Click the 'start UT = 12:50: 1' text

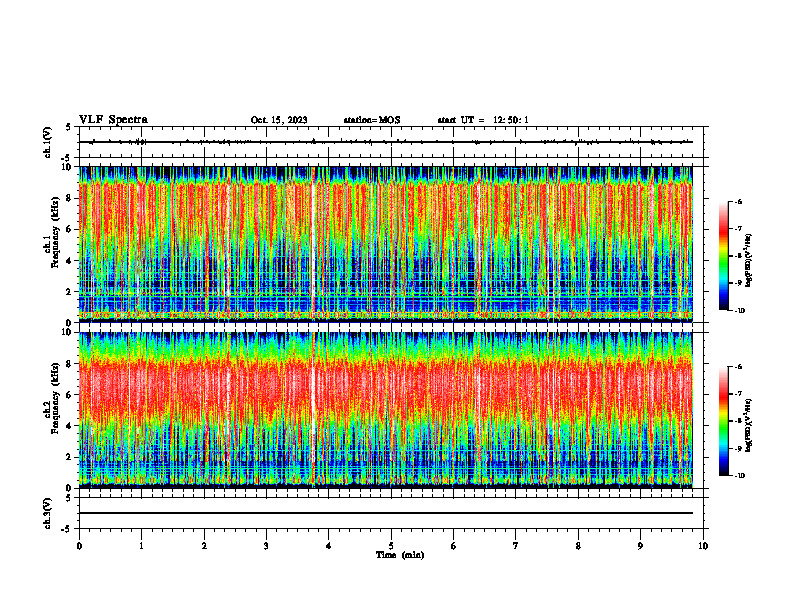pos(483,120)
